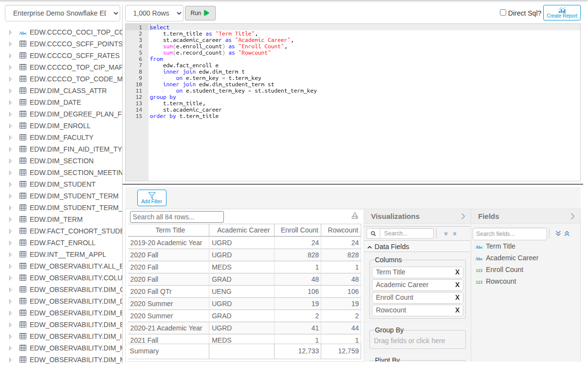Image resolution: width=588 pixels, height=368 pixels.
Task: Click the UENG academic career cell
Action: point(242,291)
